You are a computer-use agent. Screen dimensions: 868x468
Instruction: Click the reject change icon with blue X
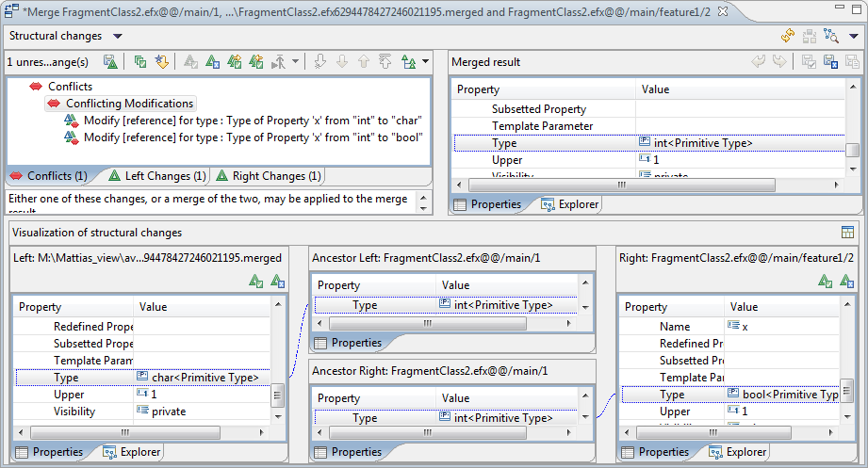pos(213,61)
